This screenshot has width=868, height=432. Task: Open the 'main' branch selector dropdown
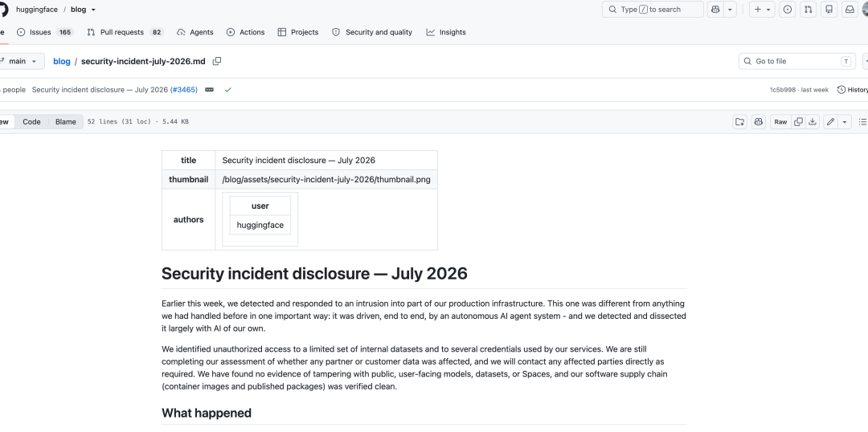(20, 61)
